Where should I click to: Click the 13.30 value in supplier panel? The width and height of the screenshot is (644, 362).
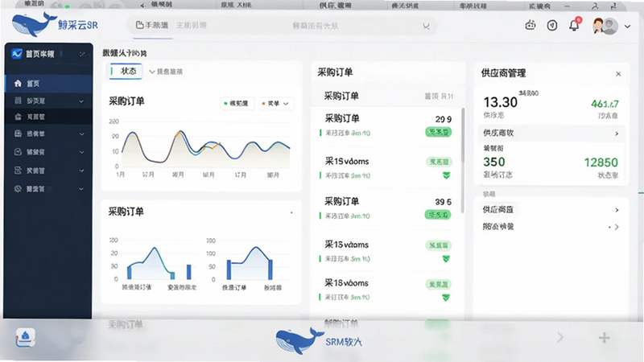tap(500, 102)
